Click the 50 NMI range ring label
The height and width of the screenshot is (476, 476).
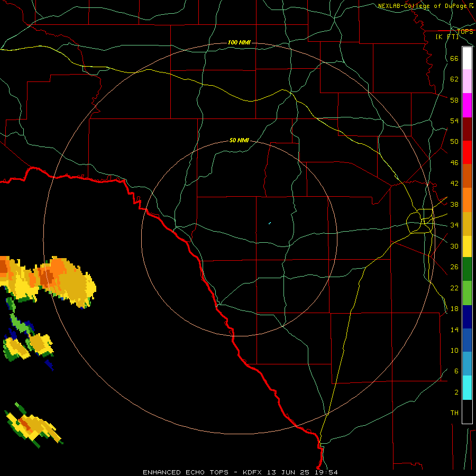click(239, 140)
